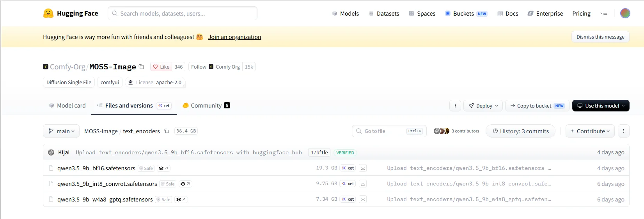Focus the Search models, datasets, users field
Screen dimensions: 644x219
pyautogui.click(x=182, y=13)
